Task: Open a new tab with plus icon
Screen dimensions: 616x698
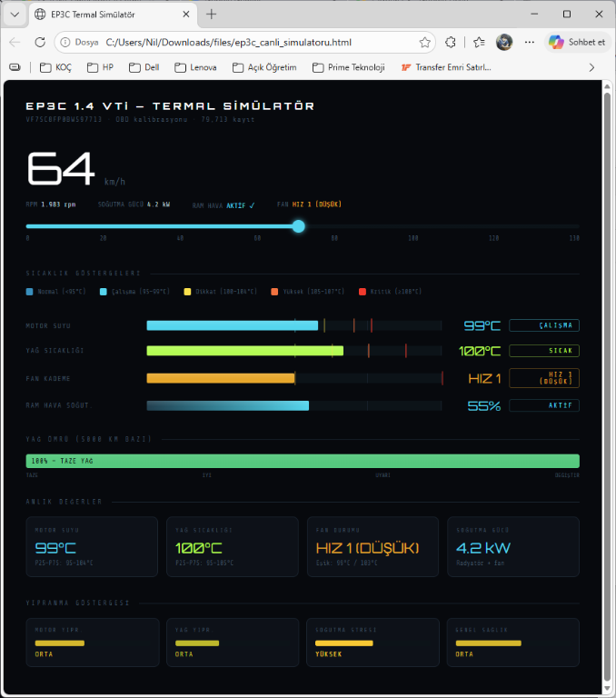Action: pos(212,15)
